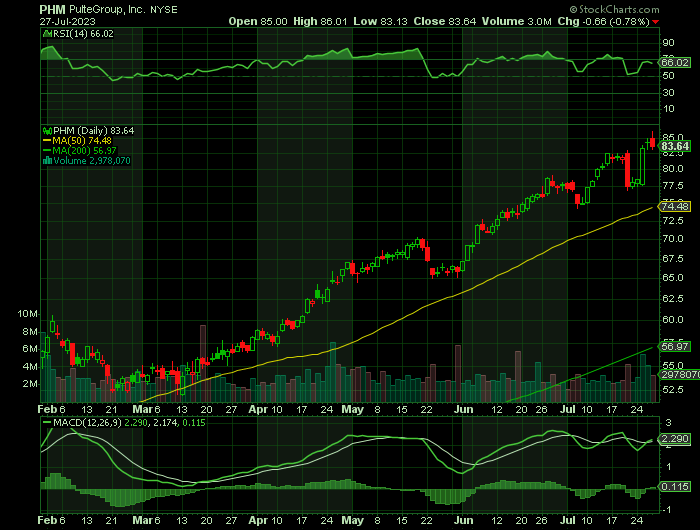This screenshot has width=700, height=530.
Task: Click the 65.0 price axis label
Action: tap(673, 278)
